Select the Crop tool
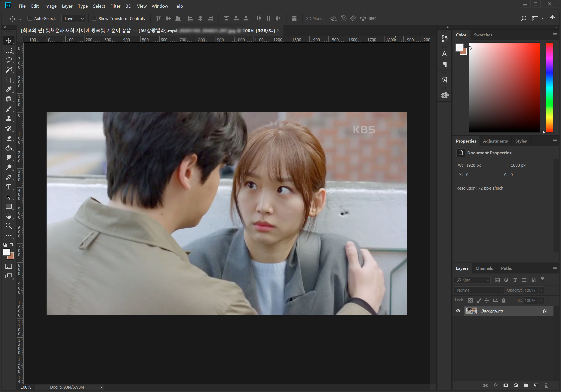The image size is (561, 392). point(9,80)
